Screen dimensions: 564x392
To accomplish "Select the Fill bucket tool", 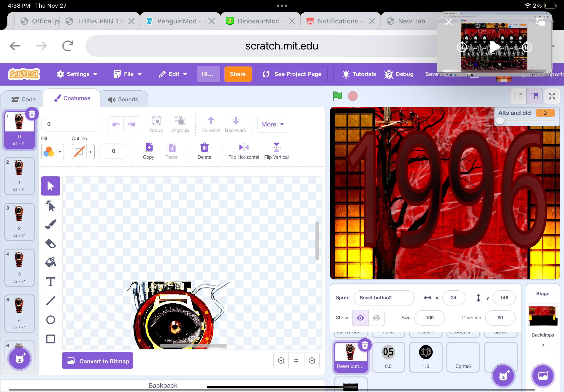I will click(x=51, y=262).
